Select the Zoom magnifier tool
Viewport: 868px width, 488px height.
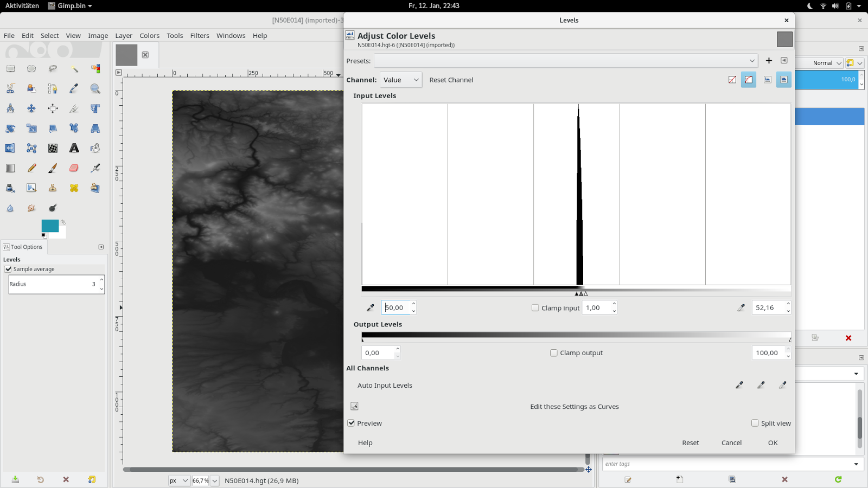click(95, 88)
